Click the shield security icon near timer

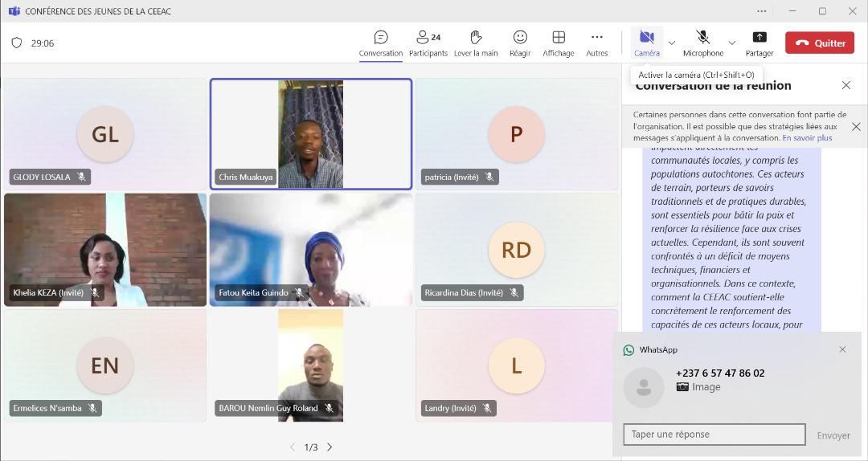point(17,43)
